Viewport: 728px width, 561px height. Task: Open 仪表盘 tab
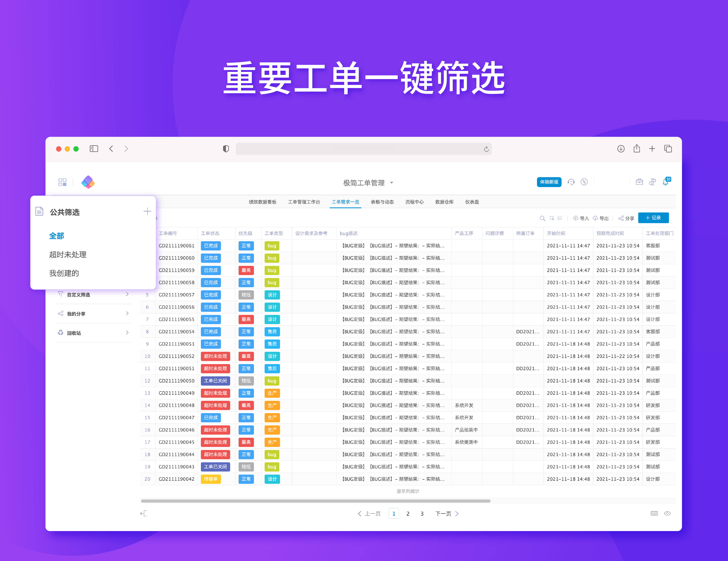[x=472, y=202]
